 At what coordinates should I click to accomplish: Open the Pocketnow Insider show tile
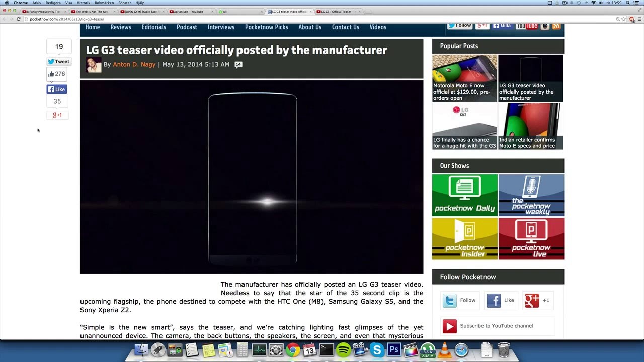click(x=465, y=239)
